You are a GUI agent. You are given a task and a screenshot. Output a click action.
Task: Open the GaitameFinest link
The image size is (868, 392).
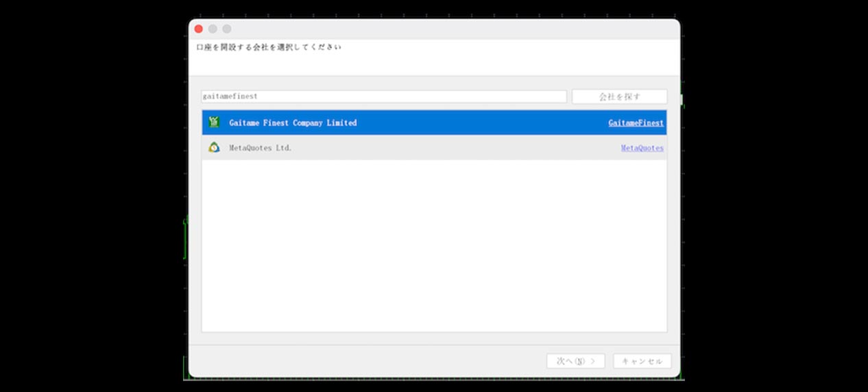636,123
